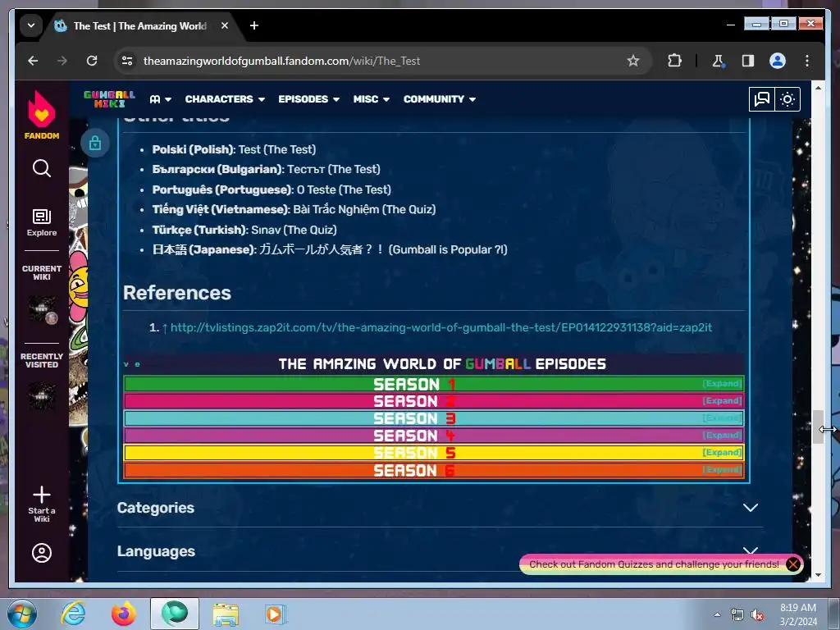Jump up via the reference arrow
The height and width of the screenshot is (630, 840).
165,328
